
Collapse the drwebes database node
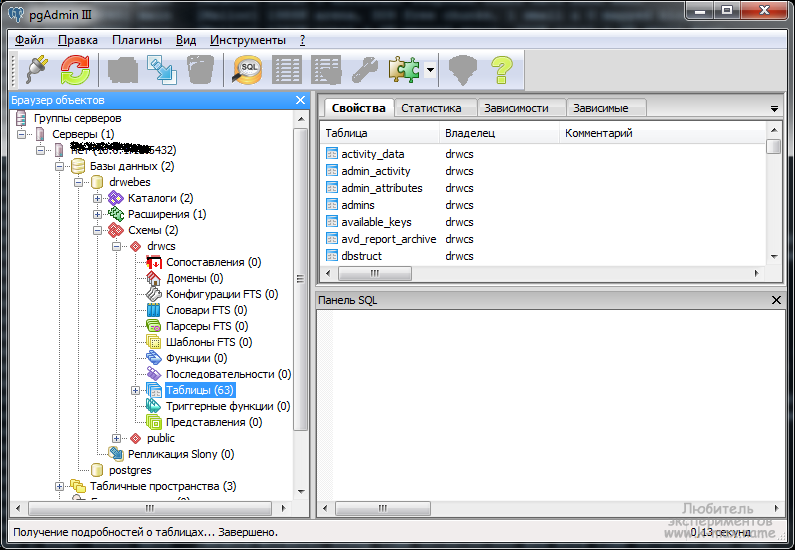click(79, 182)
